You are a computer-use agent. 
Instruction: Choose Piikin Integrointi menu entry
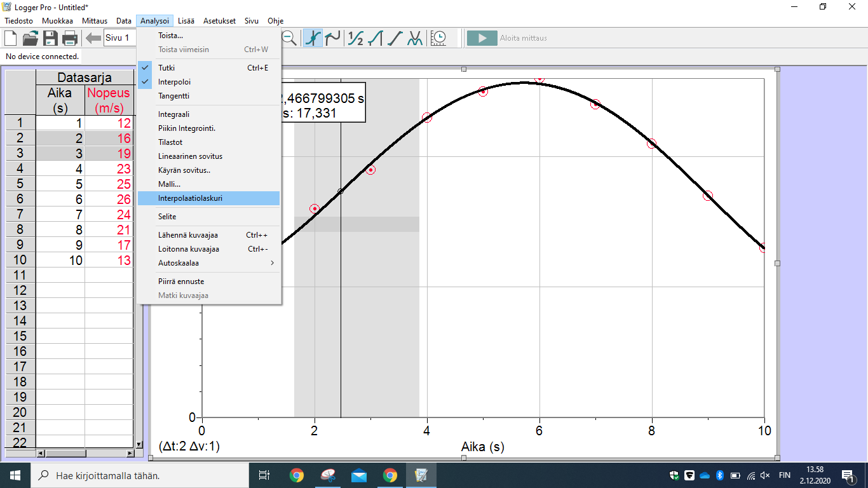tap(208, 128)
